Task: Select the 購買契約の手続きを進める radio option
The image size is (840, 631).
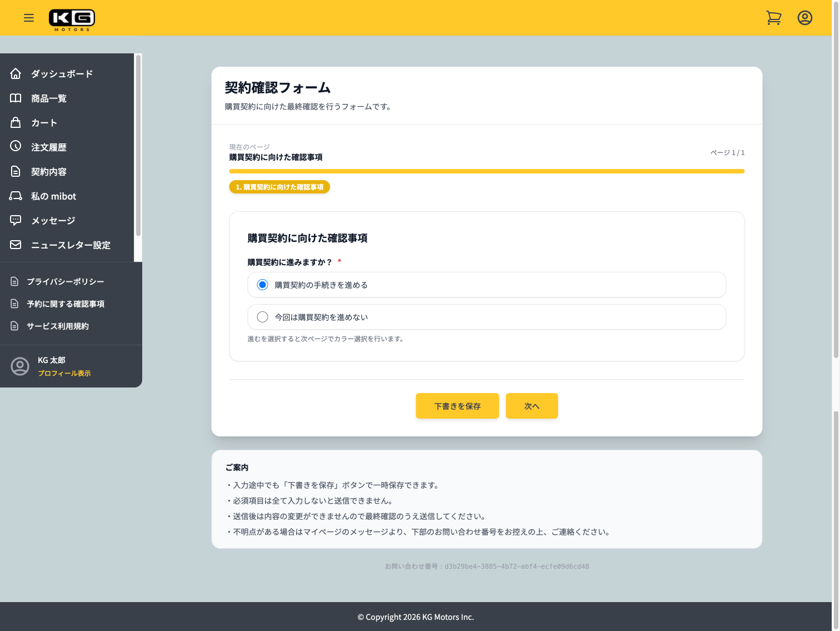Action: pos(262,284)
